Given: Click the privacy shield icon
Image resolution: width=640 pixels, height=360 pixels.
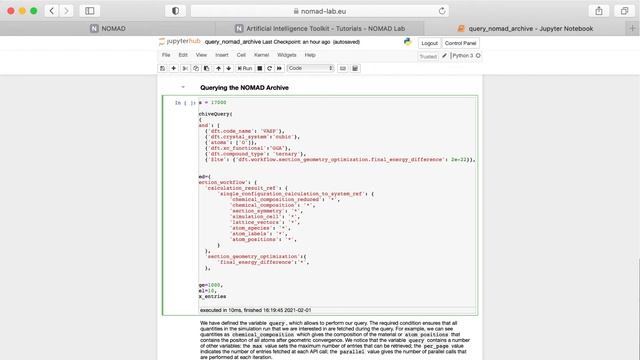Looking at the screenshot, I should pos(176,11).
